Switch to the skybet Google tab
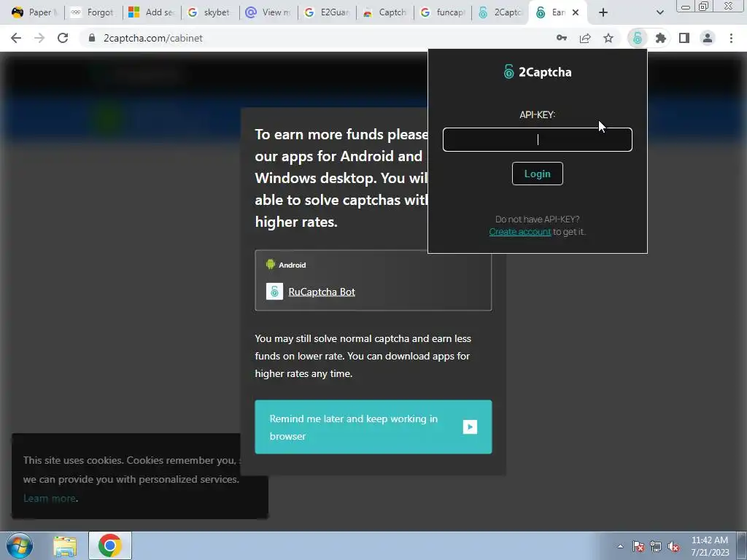The height and width of the screenshot is (560, 747). [x=209, y=12]
